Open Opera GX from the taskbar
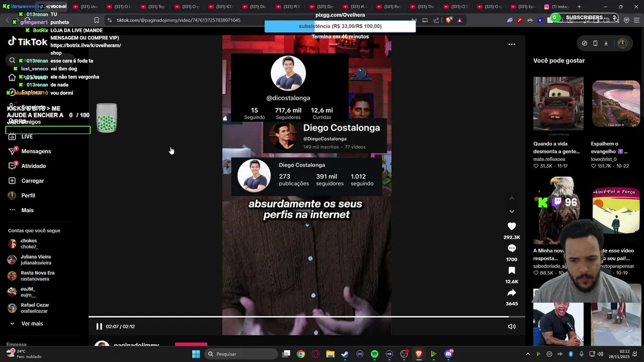 315,354
